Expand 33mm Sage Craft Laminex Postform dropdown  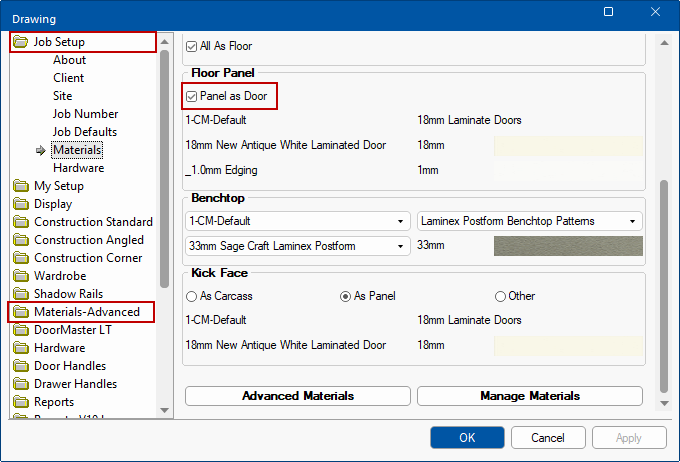[298, 245]
